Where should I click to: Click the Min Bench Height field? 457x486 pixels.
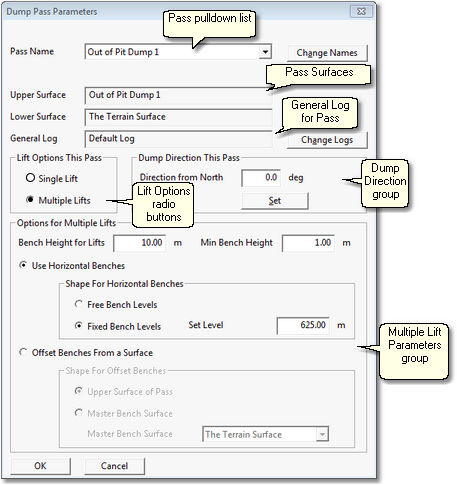308,243
